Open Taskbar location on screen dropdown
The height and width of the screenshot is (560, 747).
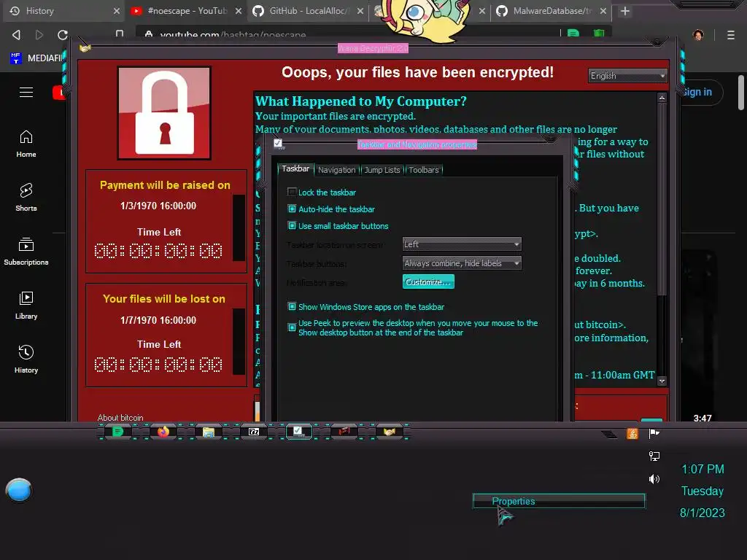(x=462, y=244)
